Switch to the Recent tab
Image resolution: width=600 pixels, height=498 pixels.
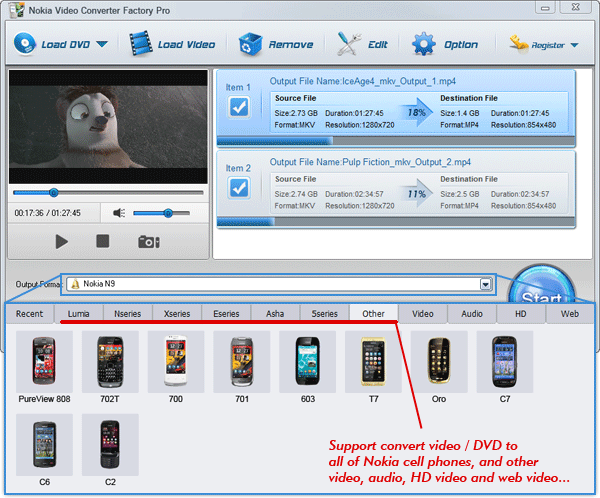pyautogui.click(x=29, y=314)
